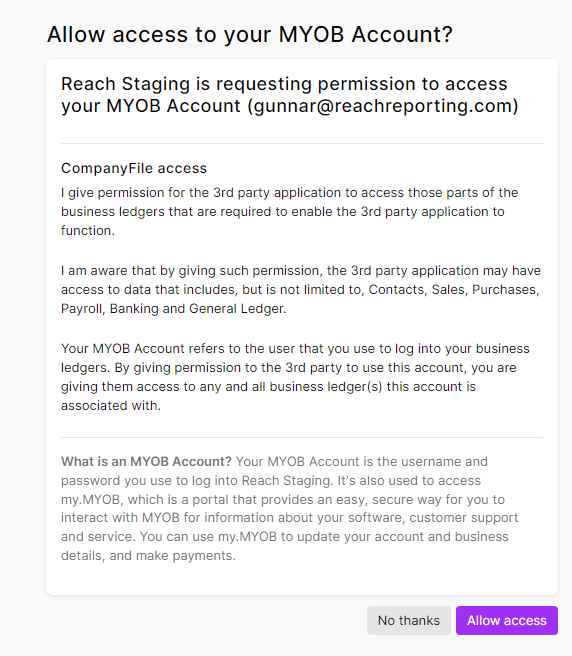The width and height of the screenshot is (572, 656).
Task: Click the 'Reach Staging is requesting permission' heading
Action: tap(290, 95)
